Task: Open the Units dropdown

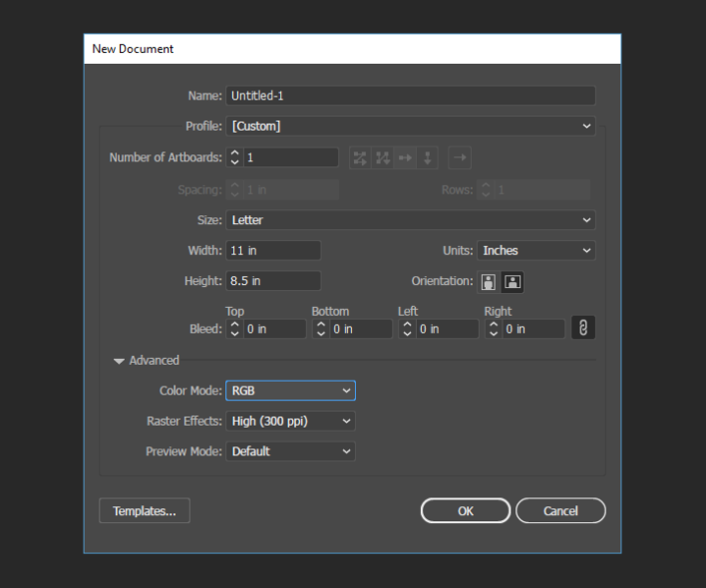Action: pos(535,251)
